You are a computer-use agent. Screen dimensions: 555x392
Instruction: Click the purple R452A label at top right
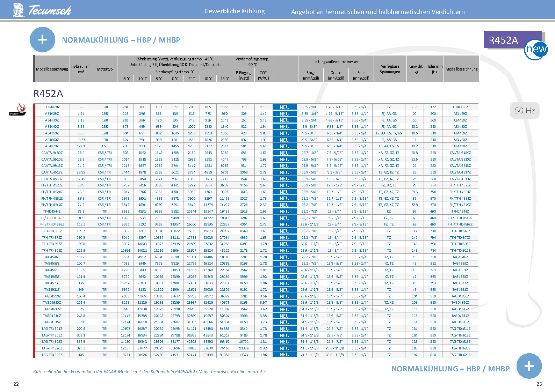pyautogui.click(x=503, y=40)
